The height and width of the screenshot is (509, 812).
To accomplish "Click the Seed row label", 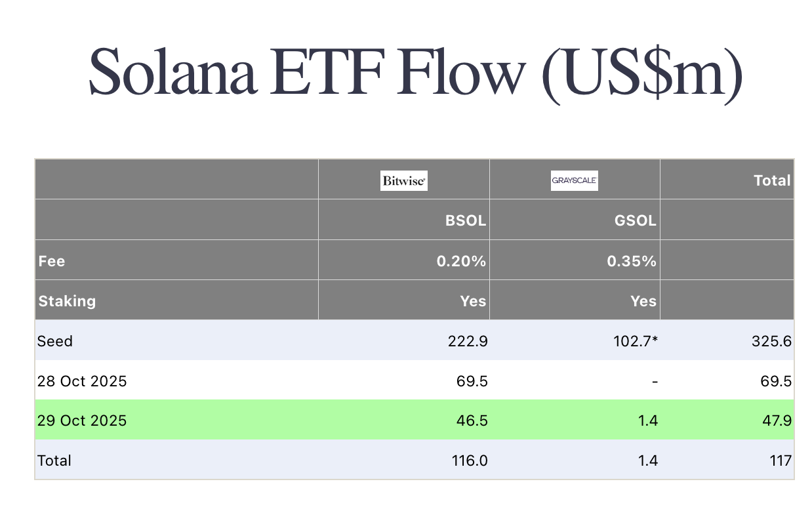I will click(x=55, y=341).
